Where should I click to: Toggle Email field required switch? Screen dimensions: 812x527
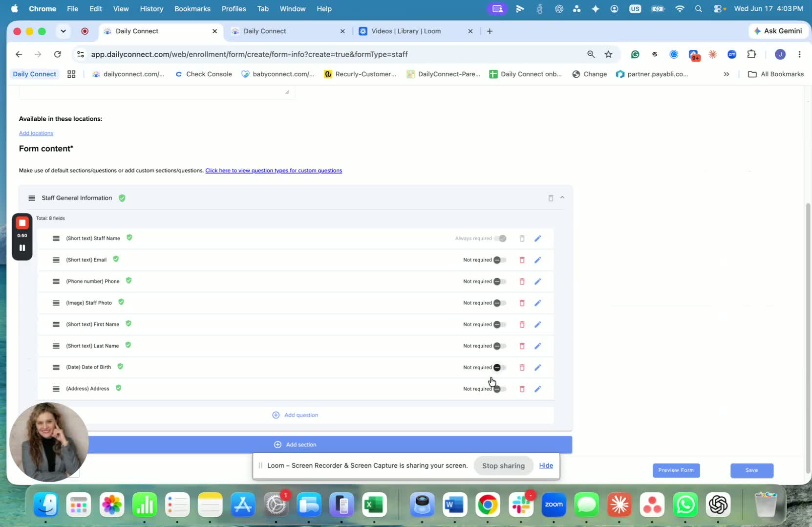click(499, 260)
